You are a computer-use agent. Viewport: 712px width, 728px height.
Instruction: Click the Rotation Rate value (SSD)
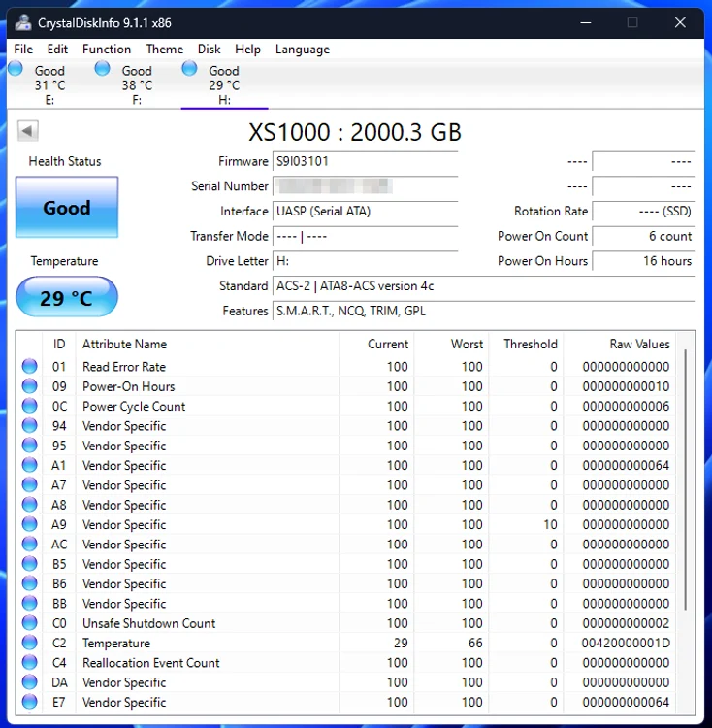point(644,212)
